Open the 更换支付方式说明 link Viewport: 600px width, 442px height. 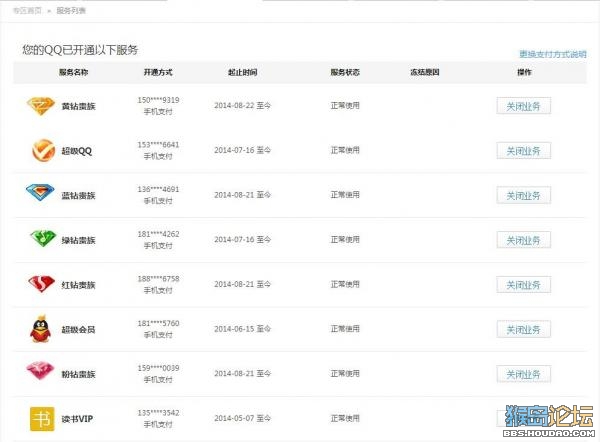(553, 54)
